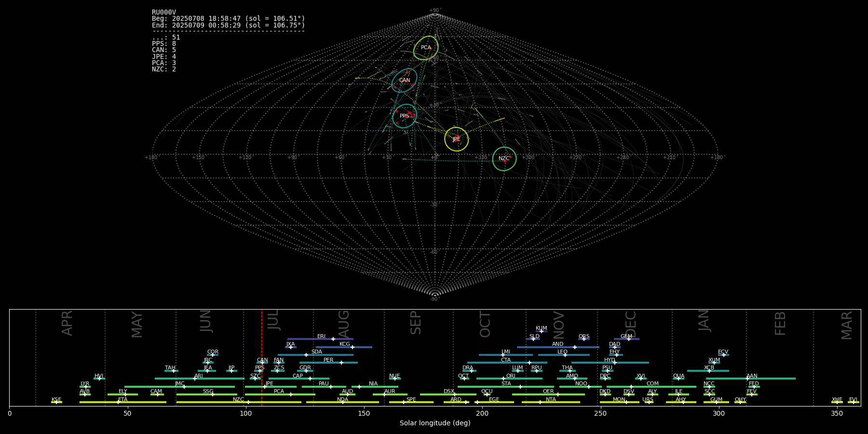Select the LYR shower bar in timeline
Image resolution: width=868 pixels, height=434 pixels.
pyautogui.click(x=85, y=386)
